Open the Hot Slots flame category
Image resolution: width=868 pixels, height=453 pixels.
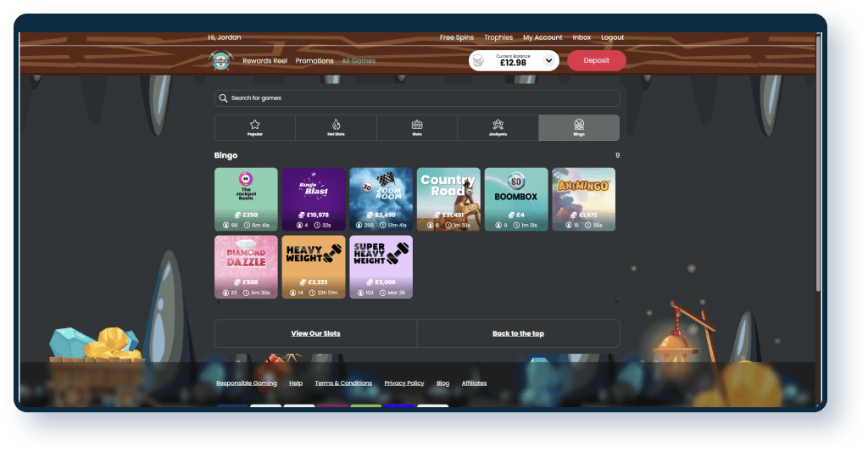336,127
